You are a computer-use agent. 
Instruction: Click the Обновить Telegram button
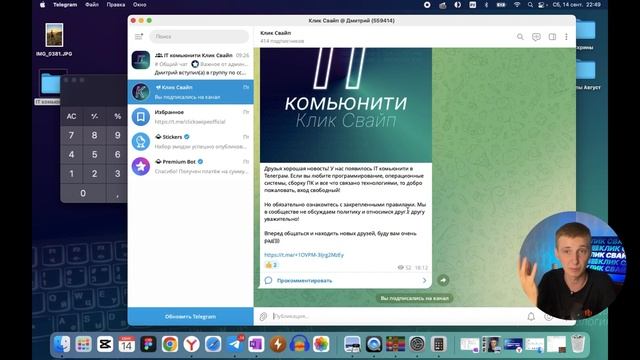[x=190, y=316]
